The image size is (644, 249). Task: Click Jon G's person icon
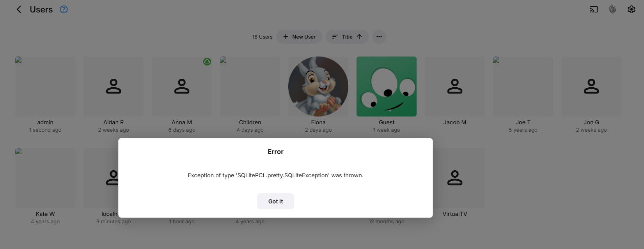pyautogui.click(x=591, y=87)
